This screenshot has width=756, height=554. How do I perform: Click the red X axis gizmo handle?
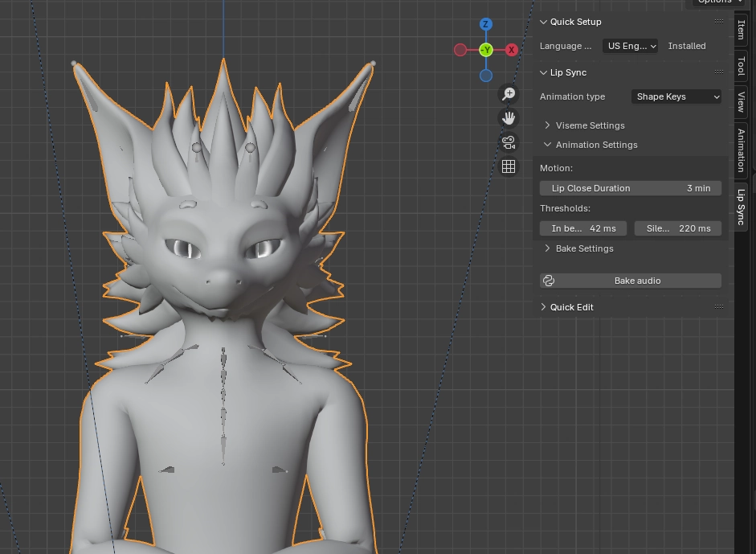click(x=511, y=51)
